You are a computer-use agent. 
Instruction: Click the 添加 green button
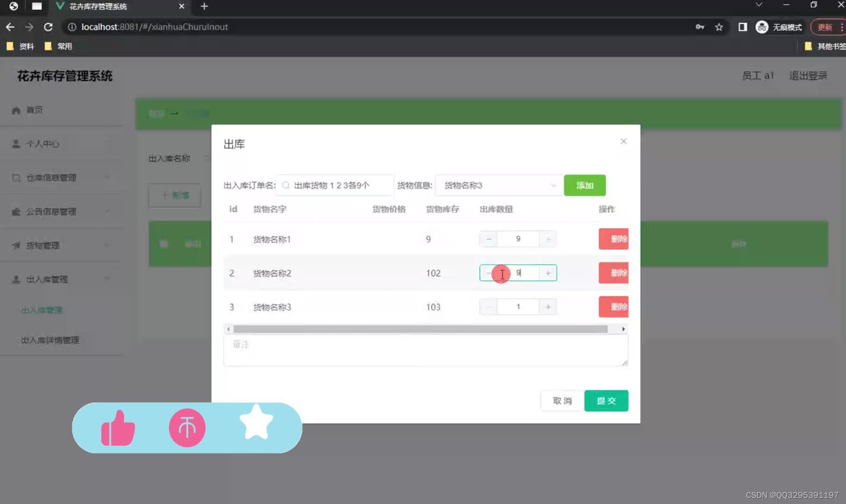[585, 185]
